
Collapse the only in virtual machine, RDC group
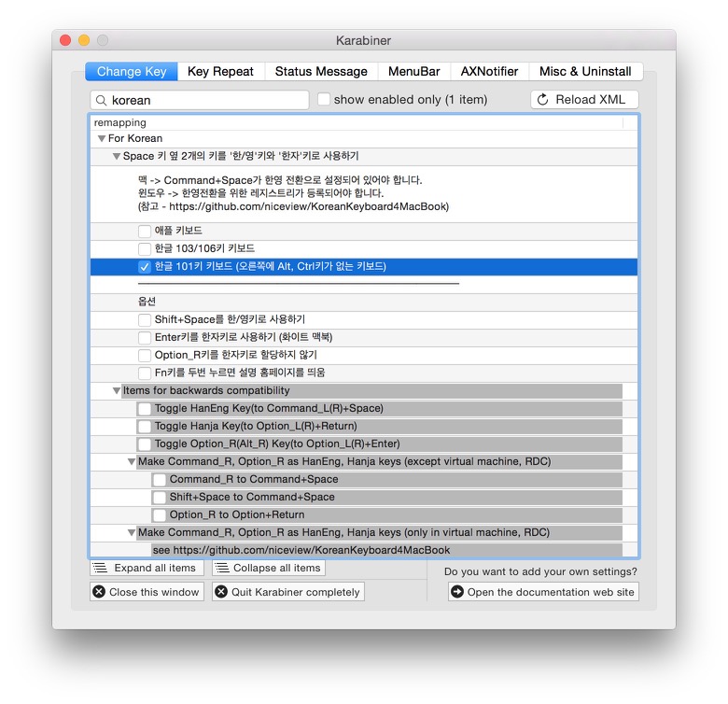coord(132,532)
